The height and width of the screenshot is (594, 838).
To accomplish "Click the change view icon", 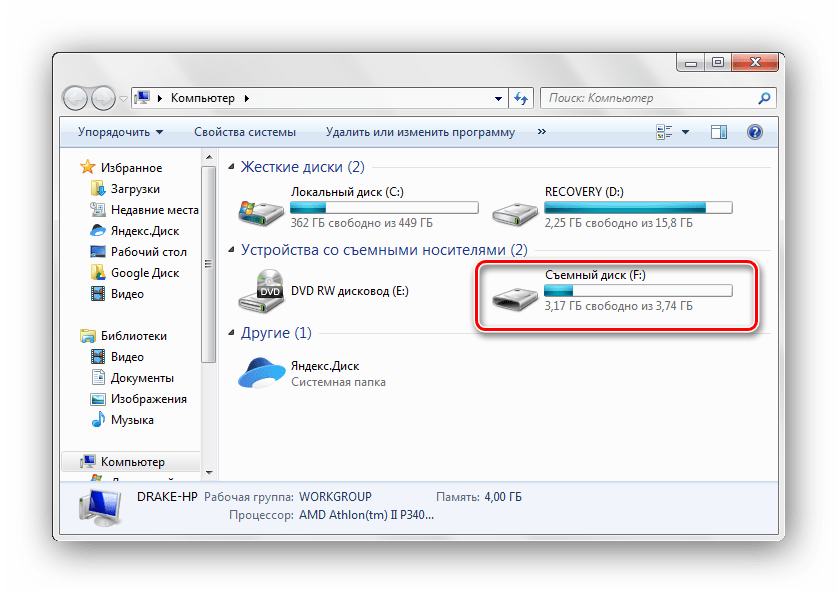I will click(x=664, y=132).
